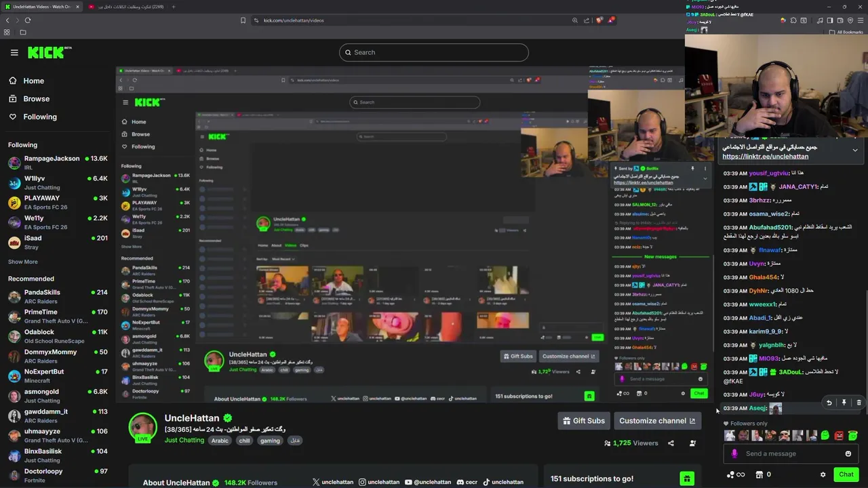The height and width of the screenshot is (488, 868).
Task: Click the chat shop icon
Action: [x=759, y=475]
